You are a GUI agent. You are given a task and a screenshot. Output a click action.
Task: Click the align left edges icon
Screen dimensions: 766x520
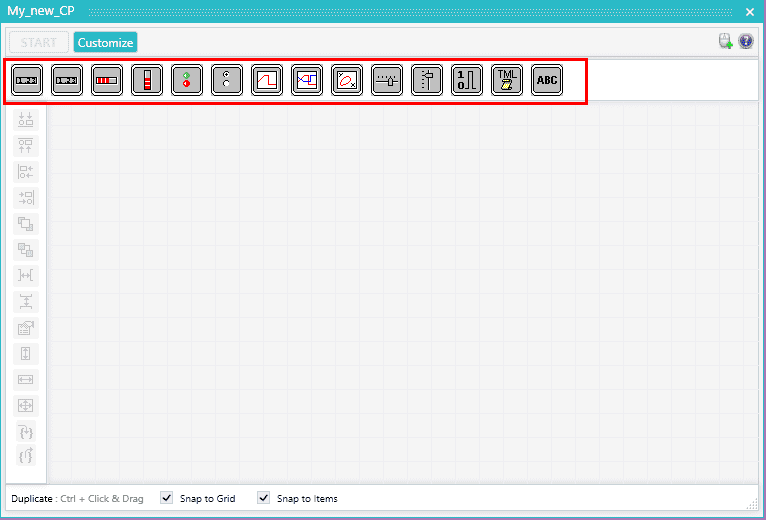pyautogui.click(x=26, y=172)
